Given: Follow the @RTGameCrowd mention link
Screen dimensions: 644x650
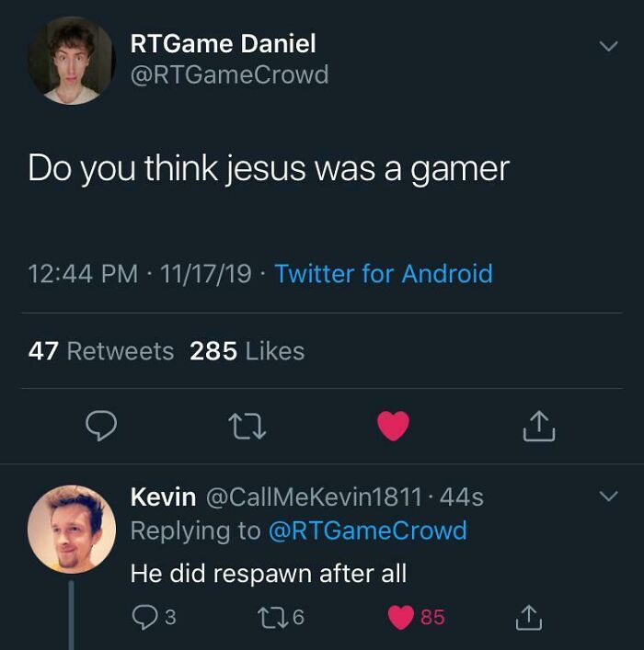Looking at the screenshot, I should 367,530.
